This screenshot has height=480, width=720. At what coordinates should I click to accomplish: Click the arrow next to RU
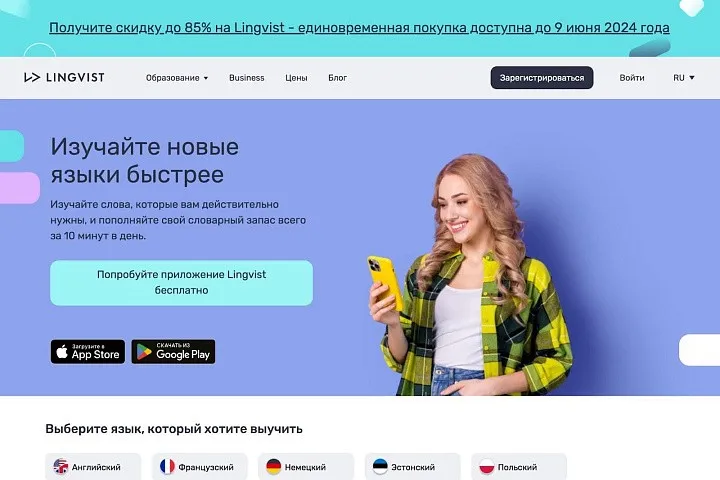(x=692, y=78)
